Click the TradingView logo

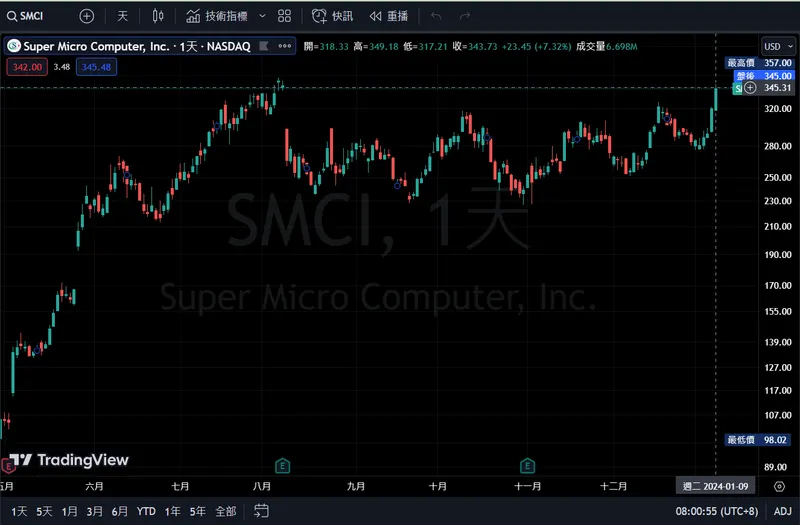pyautogui.click(x=70, y=460)
